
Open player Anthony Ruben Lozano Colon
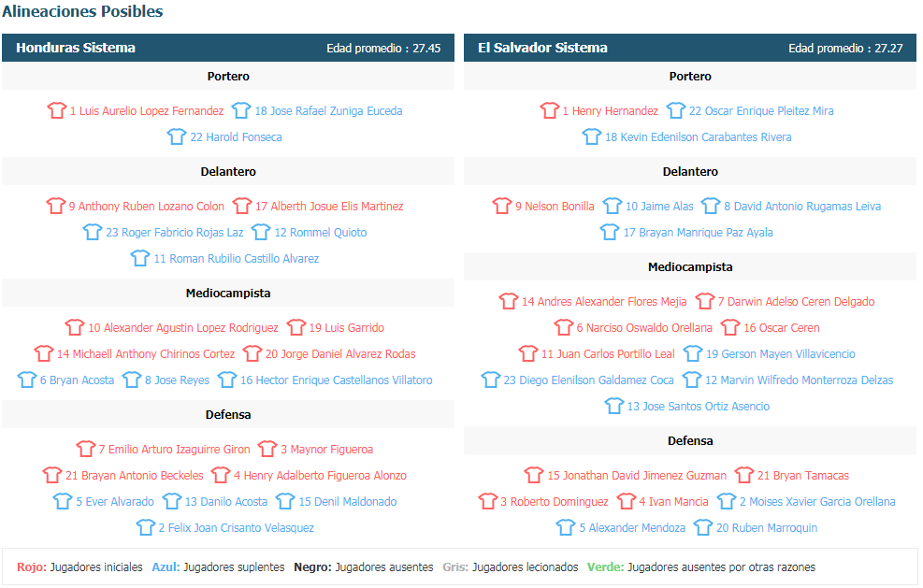pos(146,207)
